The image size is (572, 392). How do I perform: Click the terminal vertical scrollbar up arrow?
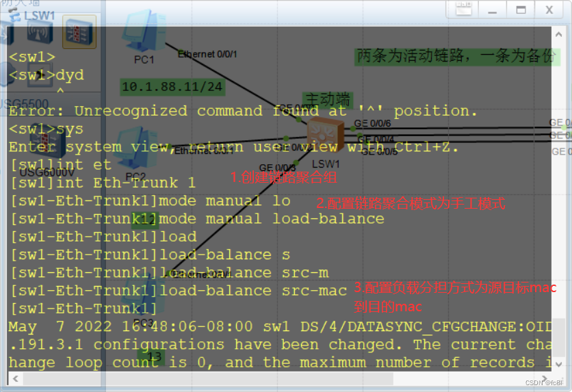coord(558,35)
